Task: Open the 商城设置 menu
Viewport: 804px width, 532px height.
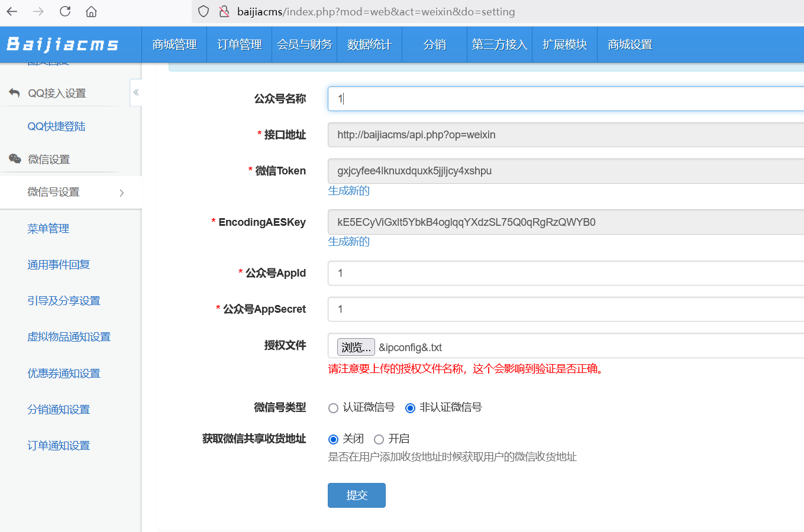Action: pyautogui.click(x=630, y=44)
